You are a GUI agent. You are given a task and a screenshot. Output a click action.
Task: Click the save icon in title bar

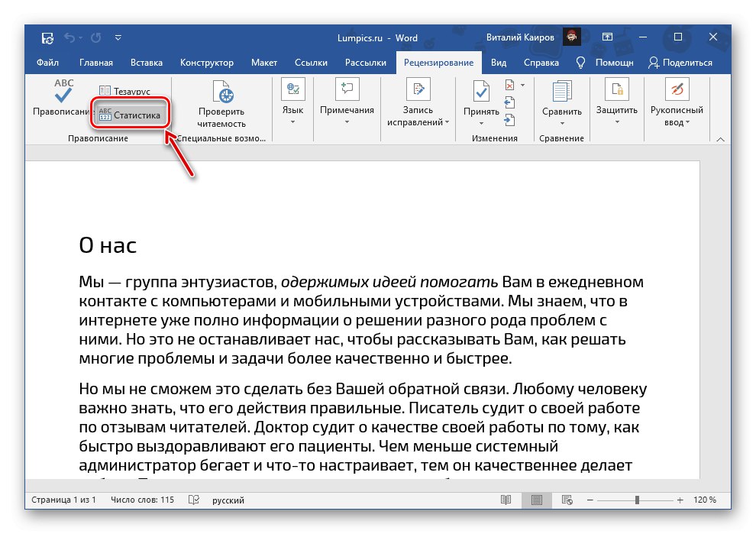click(47, 37)
